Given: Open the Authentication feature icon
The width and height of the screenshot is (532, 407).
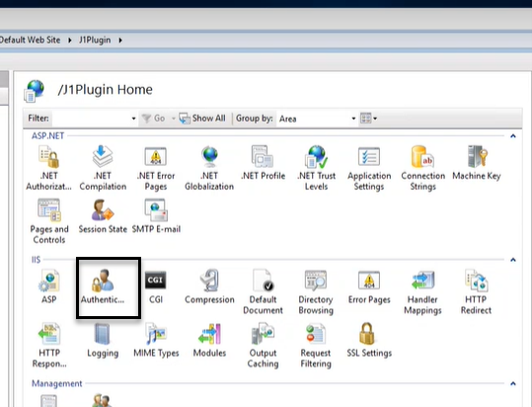Looking at the screenshot, I should click(x=103, y=286).
